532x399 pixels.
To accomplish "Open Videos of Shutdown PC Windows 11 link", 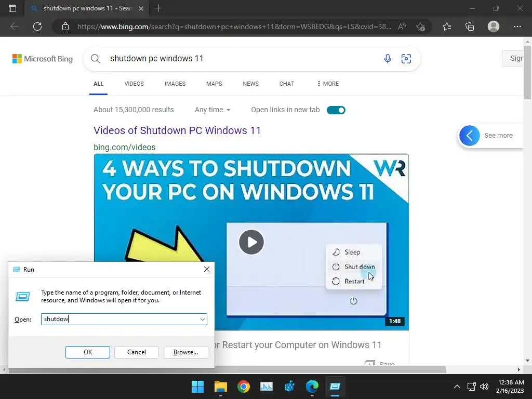I will tap(177, 130).
